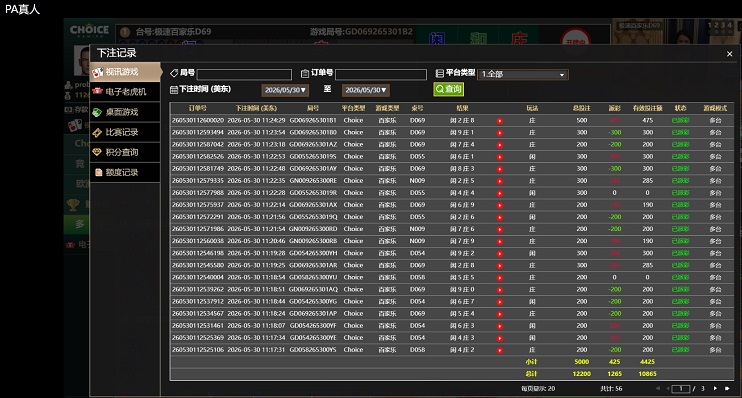Select timestamp 2026-05-30 11:17:31 cell
This screenshot has height=398, width=742.
click(256, 350)
